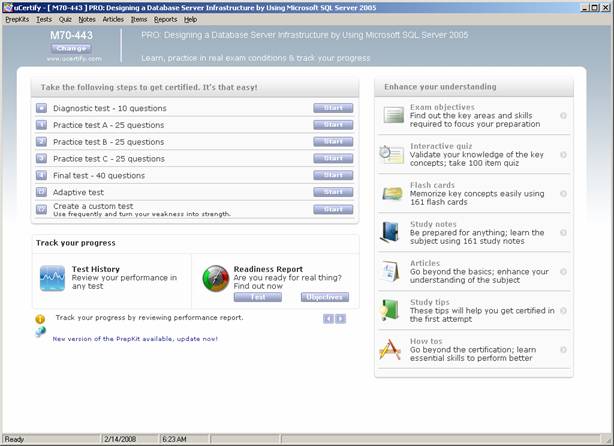614x446 pixels.
Task: Click the Interactive quiz stopwatch icon
Action: (x=391, y=154)
